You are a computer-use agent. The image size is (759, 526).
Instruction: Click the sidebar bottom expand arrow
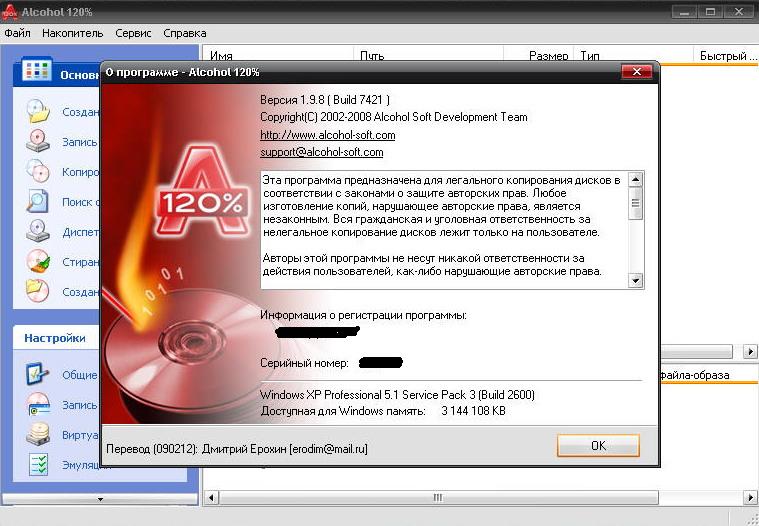coord(100,499)
